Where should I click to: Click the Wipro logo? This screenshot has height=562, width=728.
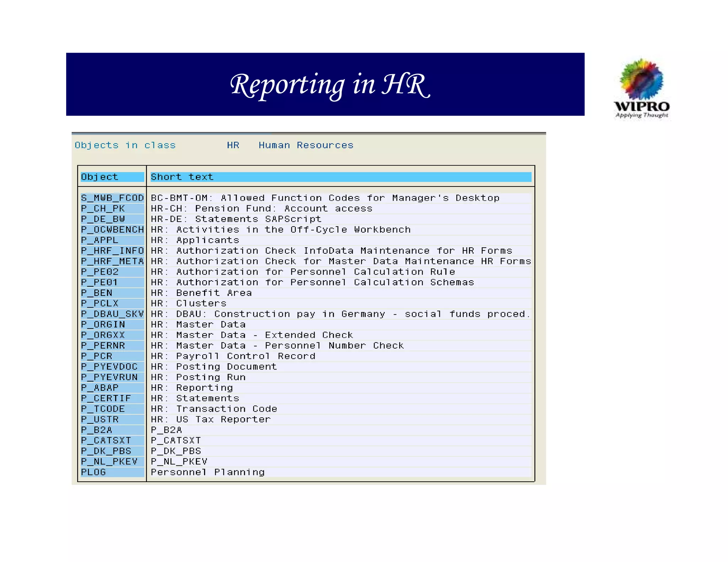(642, 88)
